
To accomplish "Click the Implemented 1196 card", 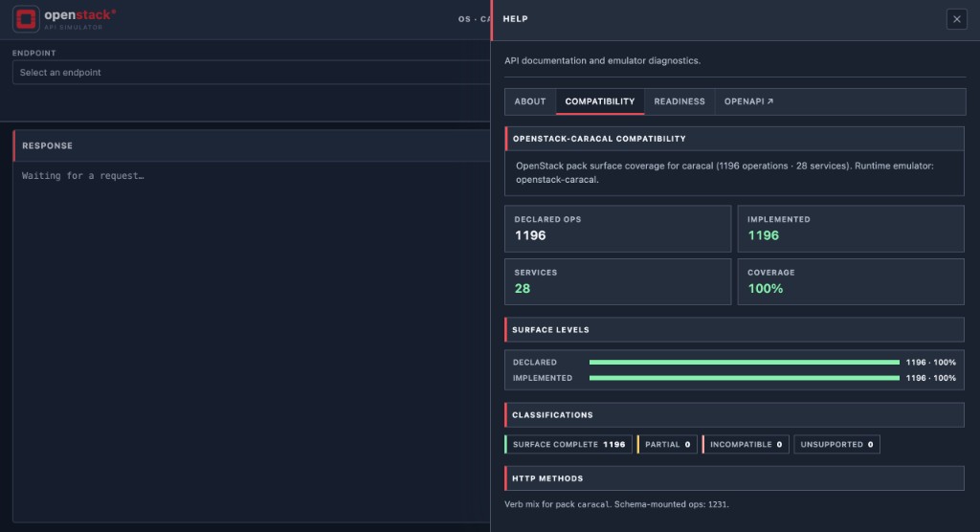I will [851, 229].
